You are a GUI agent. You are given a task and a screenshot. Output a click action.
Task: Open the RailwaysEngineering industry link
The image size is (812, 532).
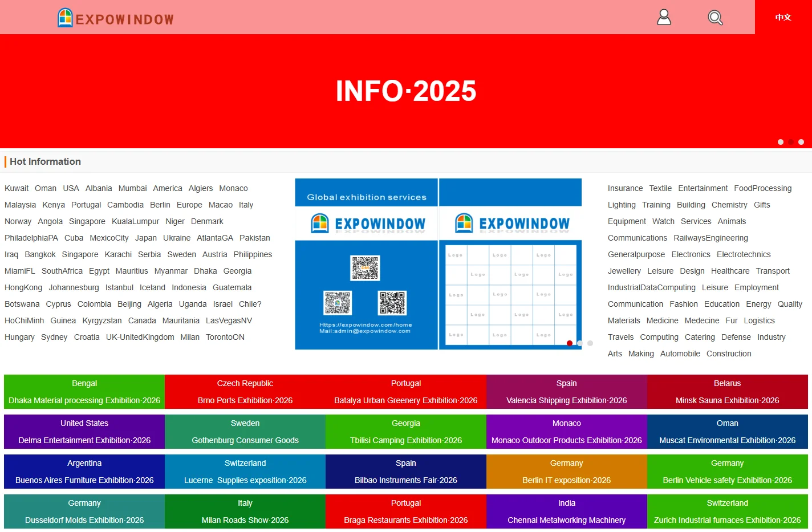coord(711,238)
